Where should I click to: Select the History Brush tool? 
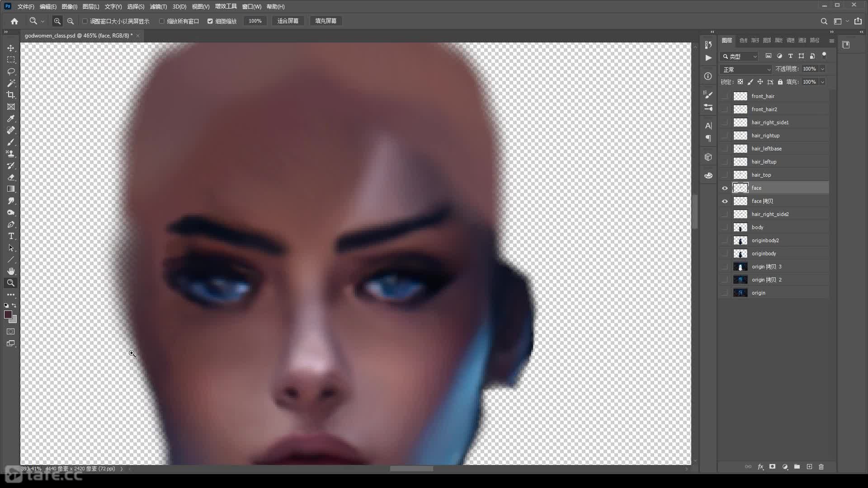11,165
